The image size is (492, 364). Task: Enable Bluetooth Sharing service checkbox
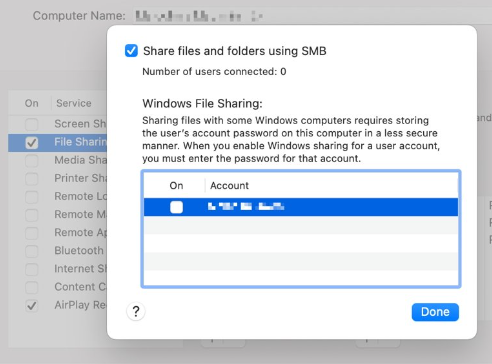(x=32, y=251)
